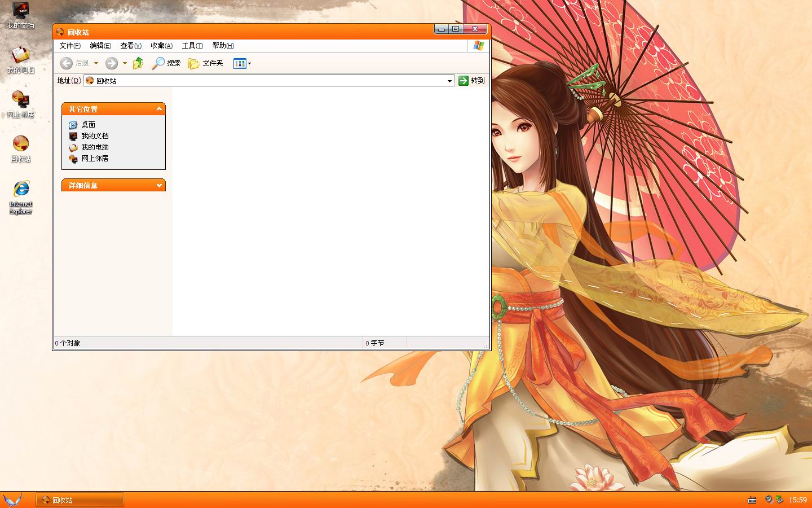Screen dimensions: 812x508
Task: Click the status bar text 0 个对象
Action: click(68, 343)
